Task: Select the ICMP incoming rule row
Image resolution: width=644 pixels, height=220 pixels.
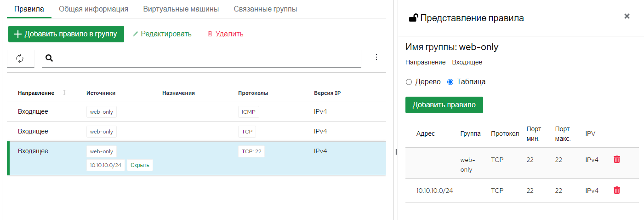Action: point(197,112)
